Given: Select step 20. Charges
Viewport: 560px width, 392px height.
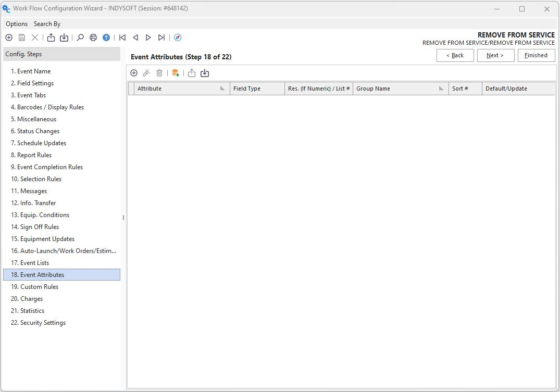Looking at the screenshot, I should [x=61, y=298].
